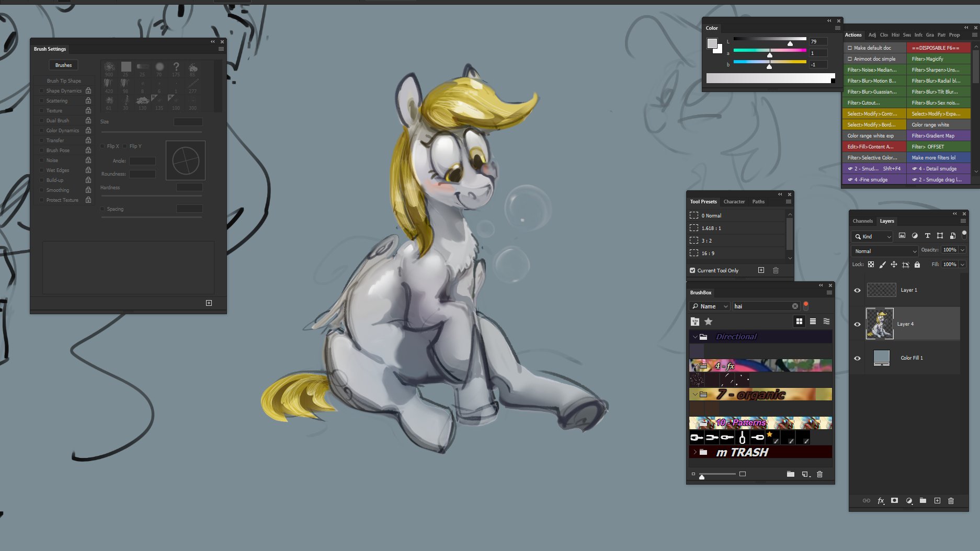Click the link layers icon
980x551 pixels.
click(x=867, y=501)
